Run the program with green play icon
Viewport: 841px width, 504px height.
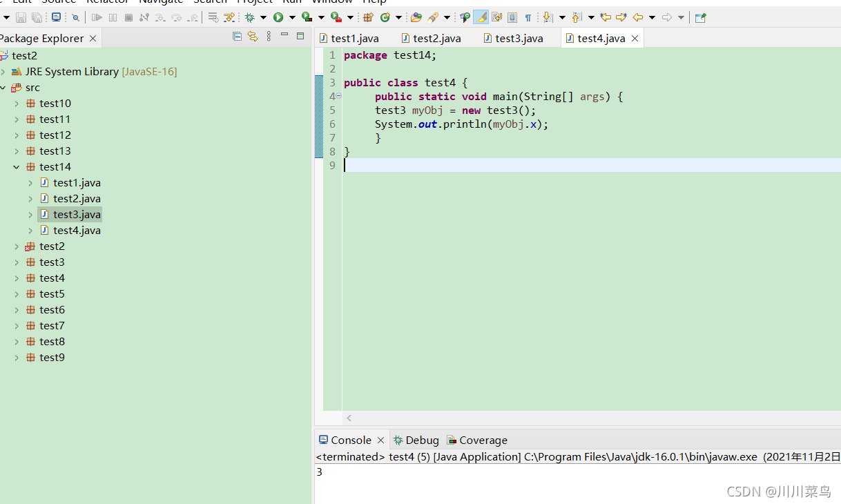pos(278,17)
